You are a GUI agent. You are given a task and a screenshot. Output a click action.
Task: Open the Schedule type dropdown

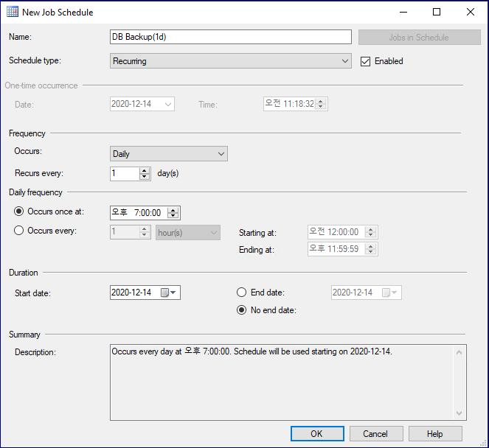pyautogui.click(x=230, y=60)
